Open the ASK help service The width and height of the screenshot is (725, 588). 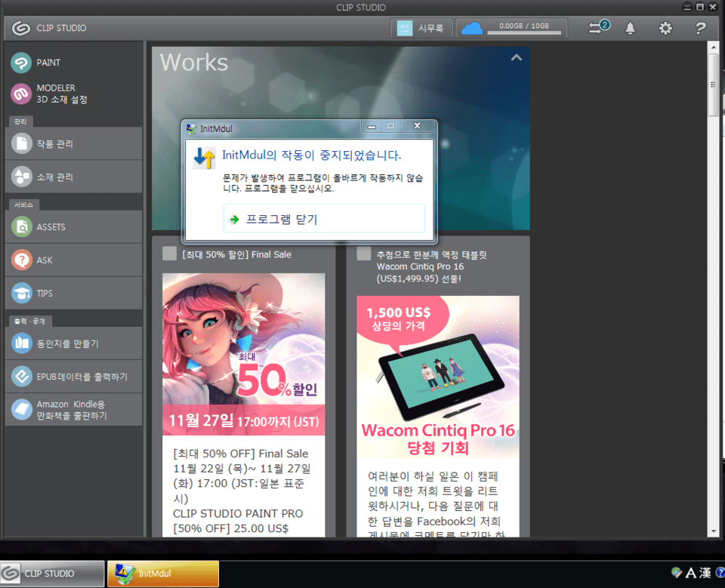coord(73,260)
